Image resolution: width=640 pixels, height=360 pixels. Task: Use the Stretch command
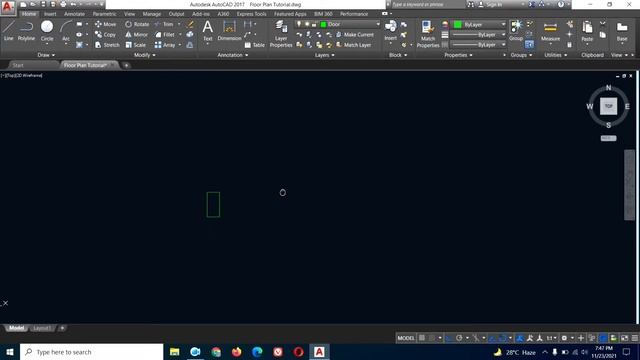107,45
